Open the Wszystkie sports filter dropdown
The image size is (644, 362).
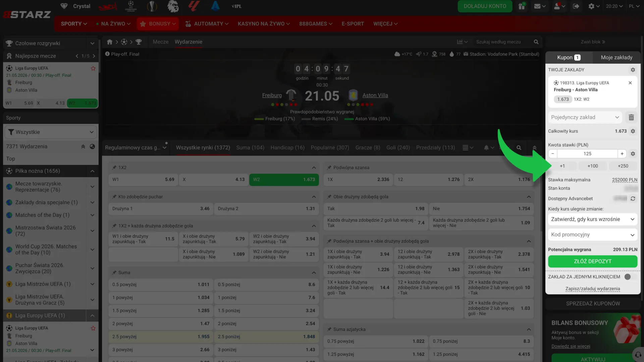[x=51, y=132]
